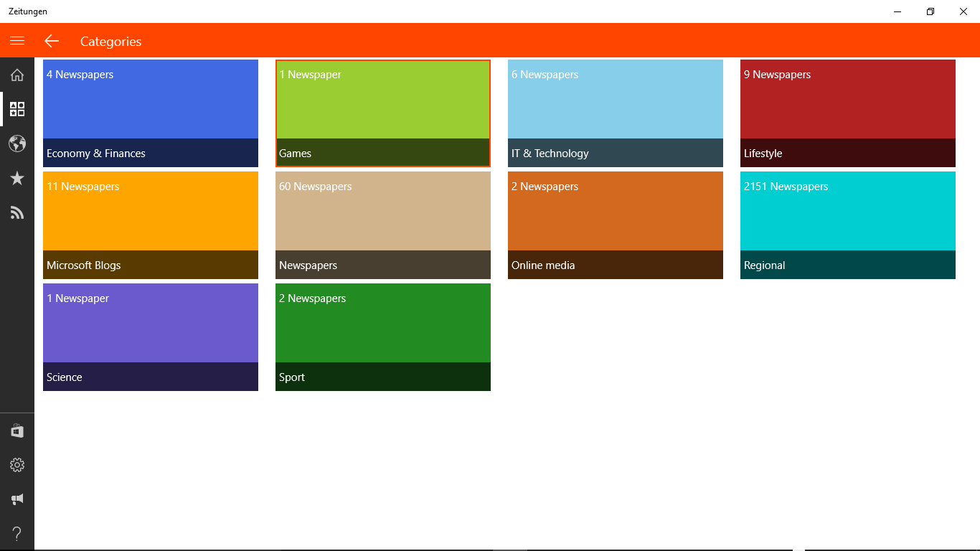Expand the hamburger navigation menu
This screenshot has width=980, height=551.
coord(17,41)
